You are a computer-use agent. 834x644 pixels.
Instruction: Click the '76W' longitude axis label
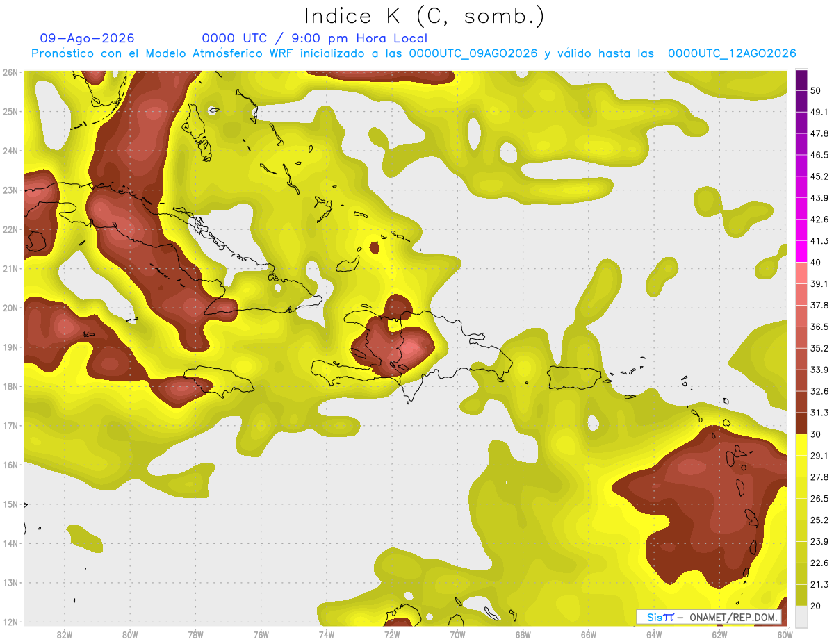(261, 634)
